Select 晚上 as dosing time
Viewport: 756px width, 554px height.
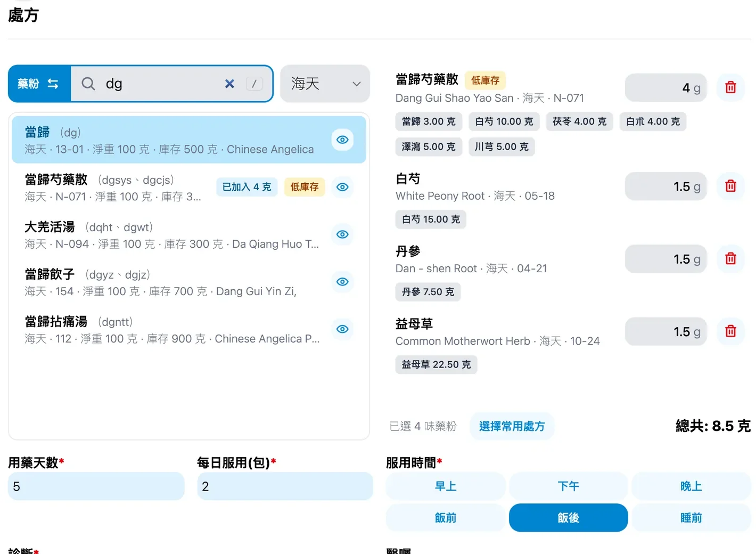(691, 486)
